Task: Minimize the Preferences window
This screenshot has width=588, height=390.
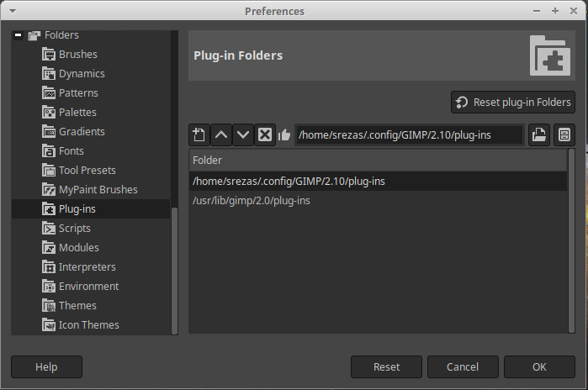Action: tap(537, 11)
